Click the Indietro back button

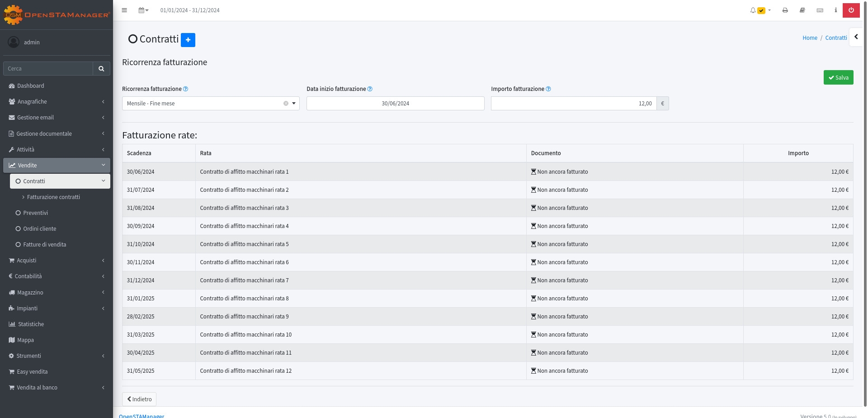point(139,399)
